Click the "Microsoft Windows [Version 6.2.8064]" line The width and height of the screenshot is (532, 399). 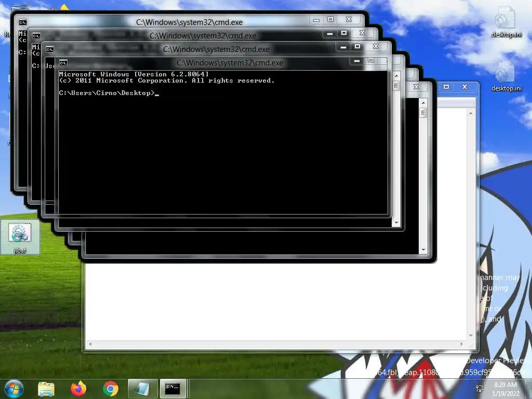click(134, 74)
